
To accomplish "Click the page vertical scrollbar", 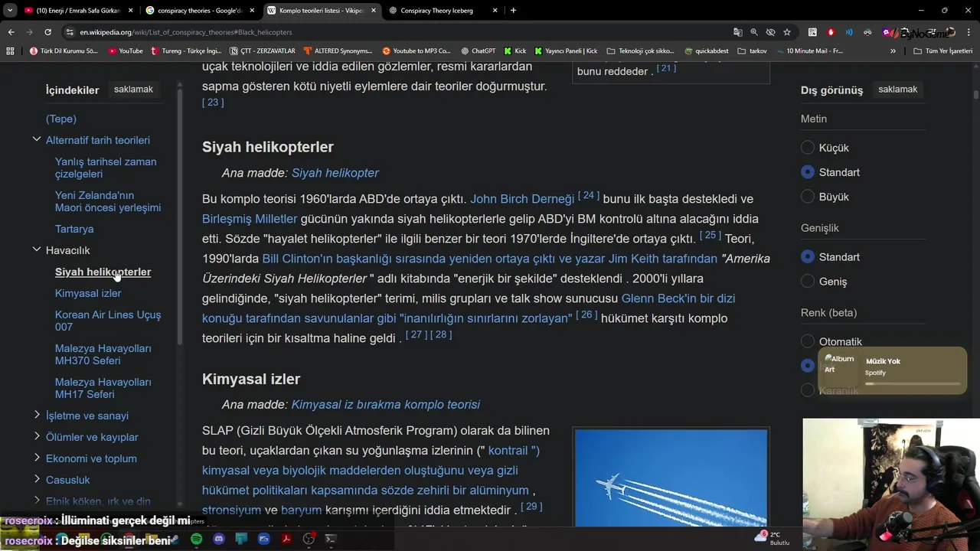I will [976, 94].
